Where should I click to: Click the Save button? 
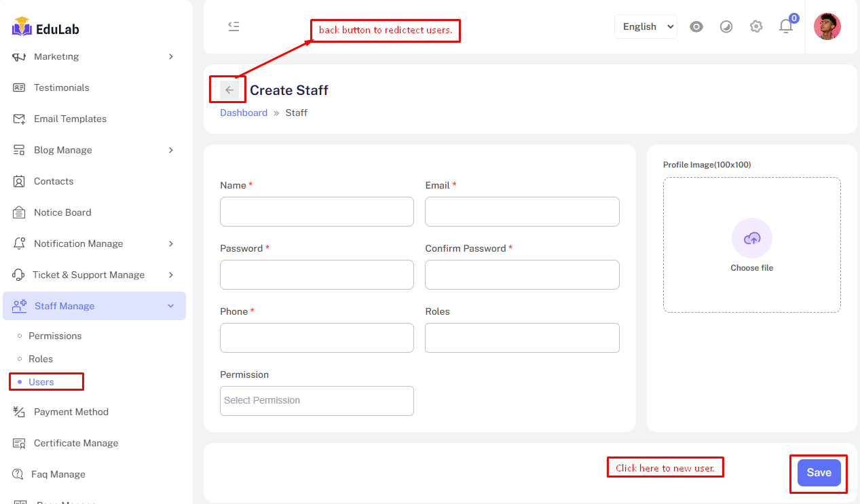point(819,473)
